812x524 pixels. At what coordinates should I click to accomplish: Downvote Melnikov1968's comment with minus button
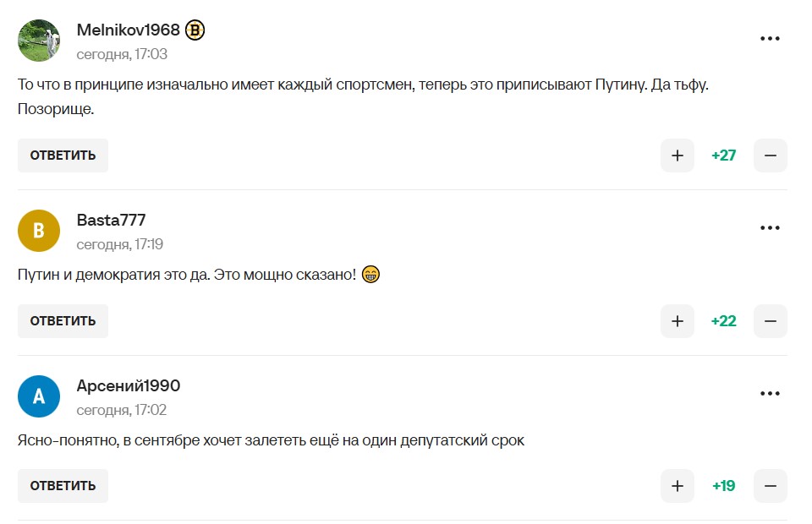pyautogui.click(x=771, y=156)
